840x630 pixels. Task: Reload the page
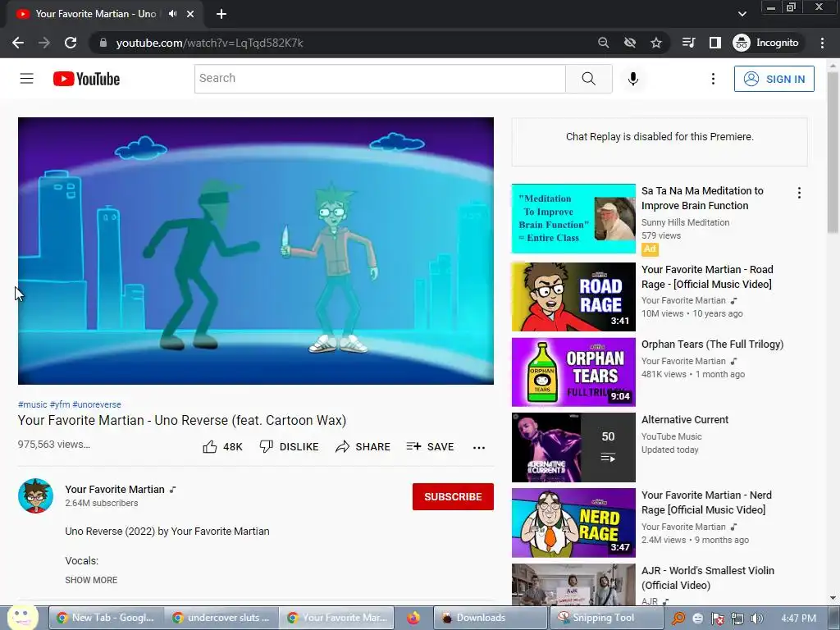71,43
